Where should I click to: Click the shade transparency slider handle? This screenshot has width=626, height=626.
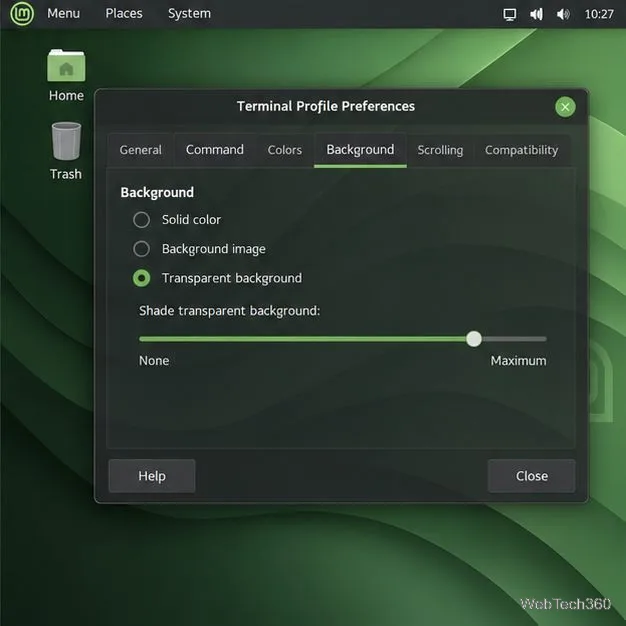(474, 339)
